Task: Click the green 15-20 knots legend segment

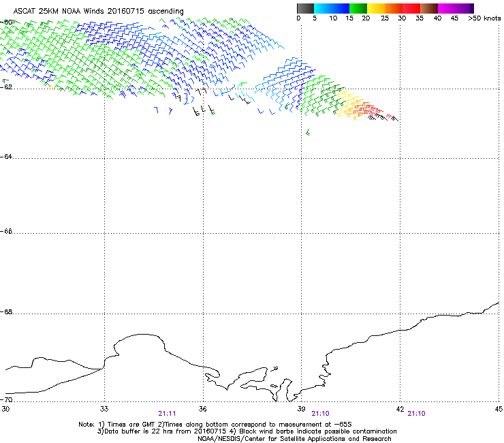Action: (358, 8)
